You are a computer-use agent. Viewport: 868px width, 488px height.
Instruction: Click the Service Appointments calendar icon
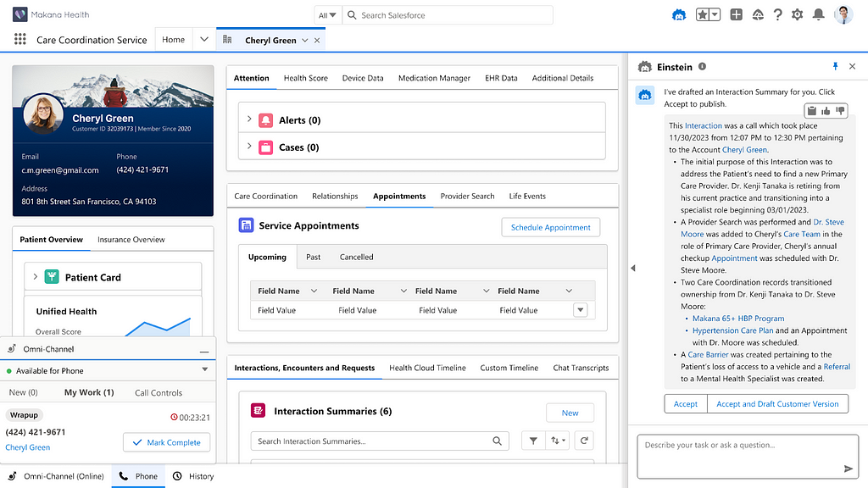(246, 225)
